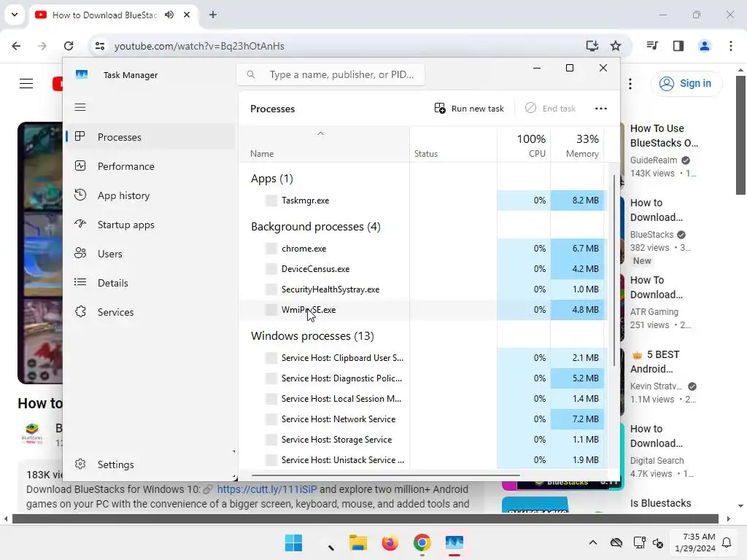Open Windows Start menu
The height and width of the screenshot is (560, 747).
click(293, 542)
